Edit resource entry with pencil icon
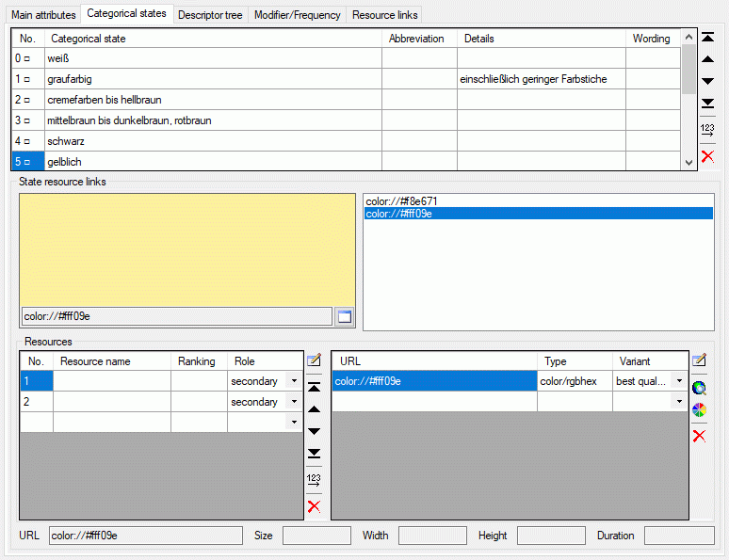 (315, 360)
